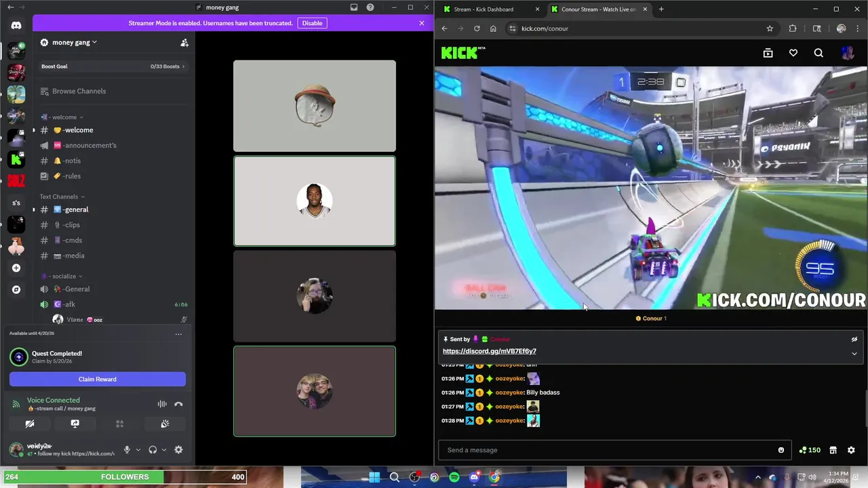
Task: Open Kick clips playlist icon in header
Action: click(768, 53)
